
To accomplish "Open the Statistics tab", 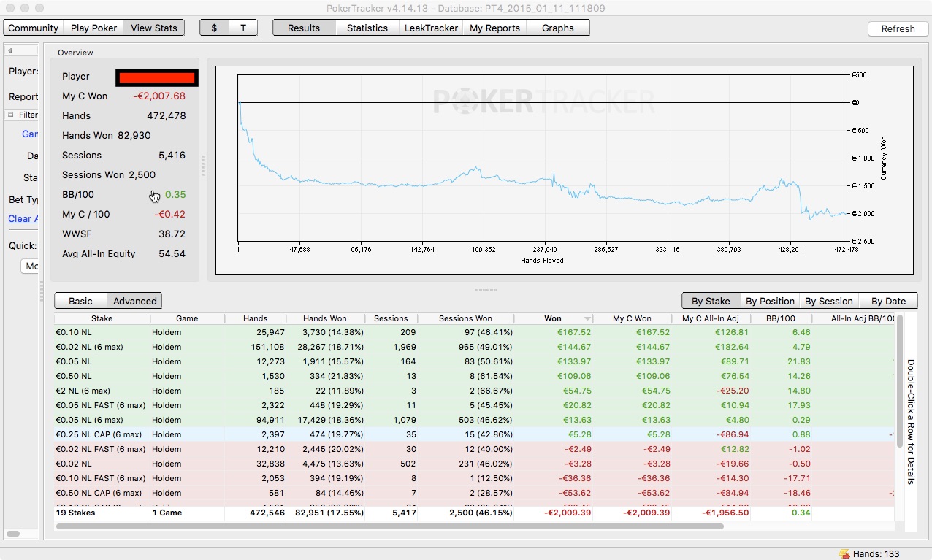I will click(x=367, y=28).
